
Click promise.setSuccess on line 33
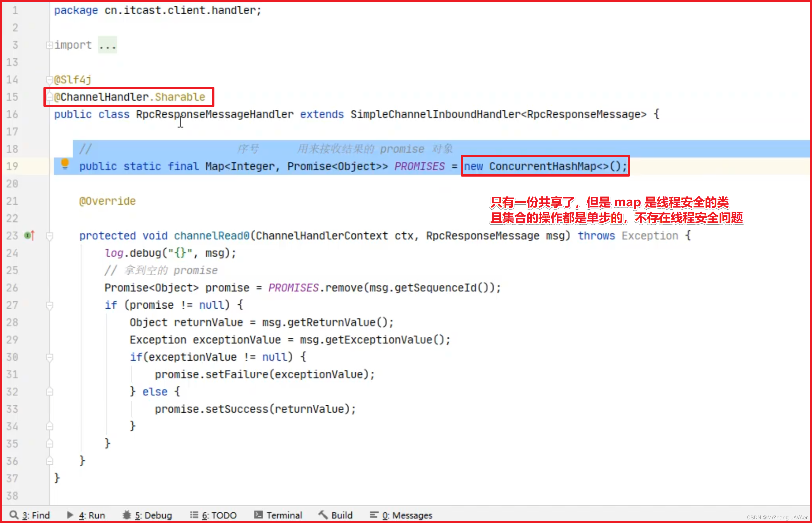(x=212, y=409)
